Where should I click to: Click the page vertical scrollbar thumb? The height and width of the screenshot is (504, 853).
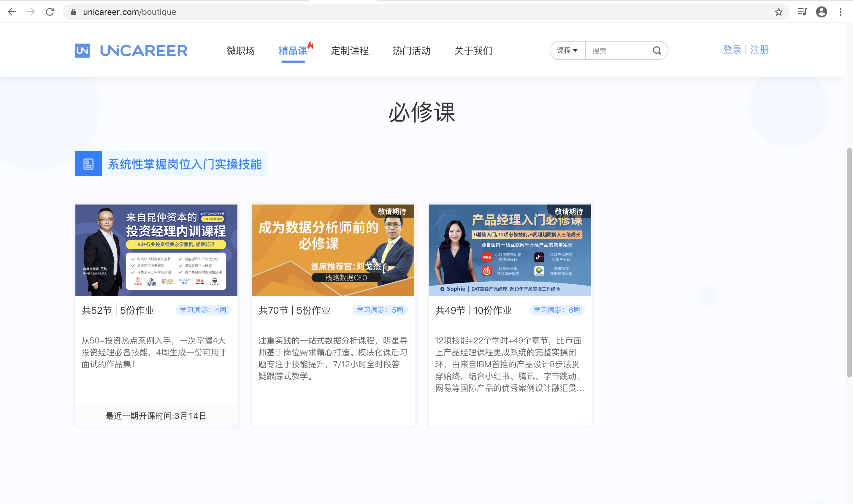tap(849, 262)
